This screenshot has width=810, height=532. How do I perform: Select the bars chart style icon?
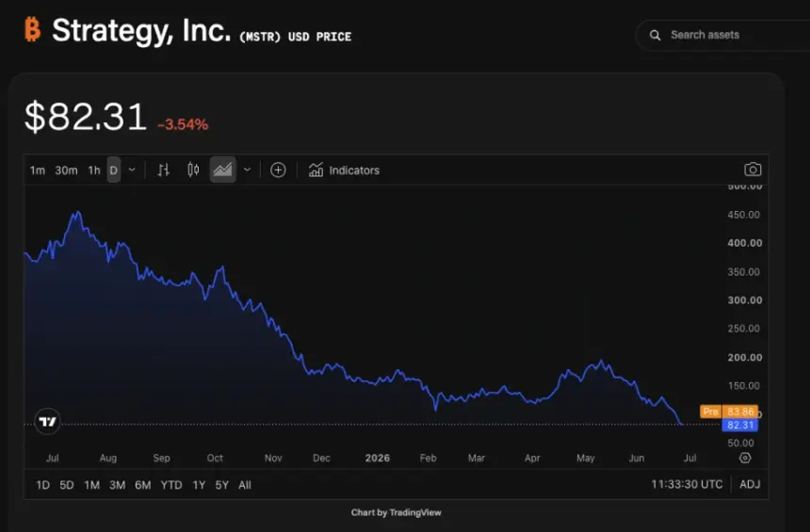pos(163,169)
